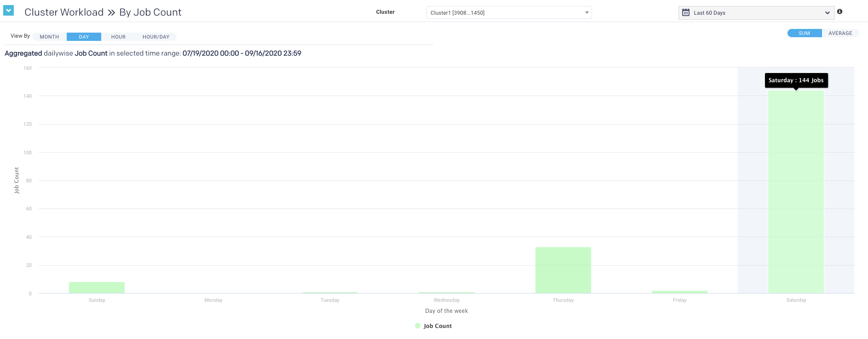
Task: Click the Saturday axis label
Action: pyautogui.click(x=796, y=300)
